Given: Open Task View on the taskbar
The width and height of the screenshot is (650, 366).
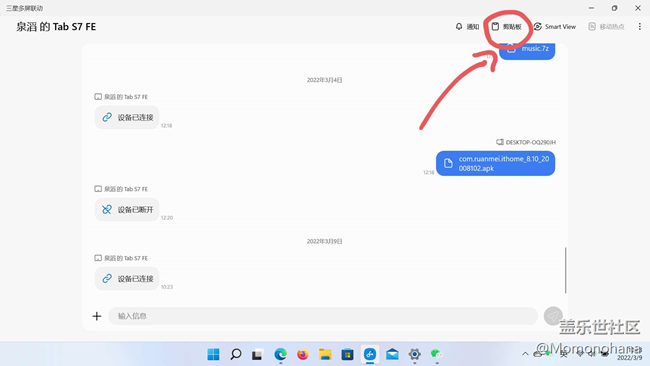Looking at the screenshot, I should click(257, 354).
